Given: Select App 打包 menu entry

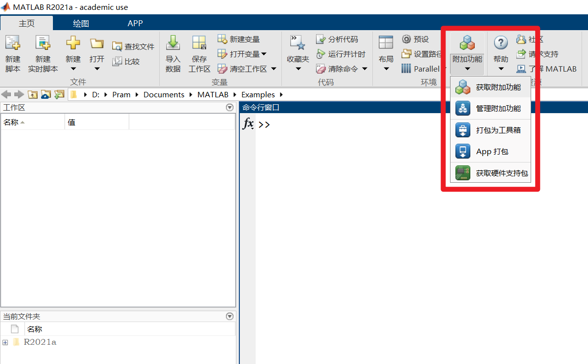Looking at the screenshot, I should (x=491, y=151).
